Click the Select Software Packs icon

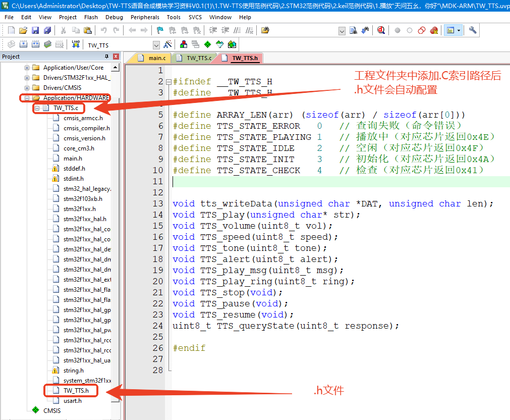pos(220,44)
